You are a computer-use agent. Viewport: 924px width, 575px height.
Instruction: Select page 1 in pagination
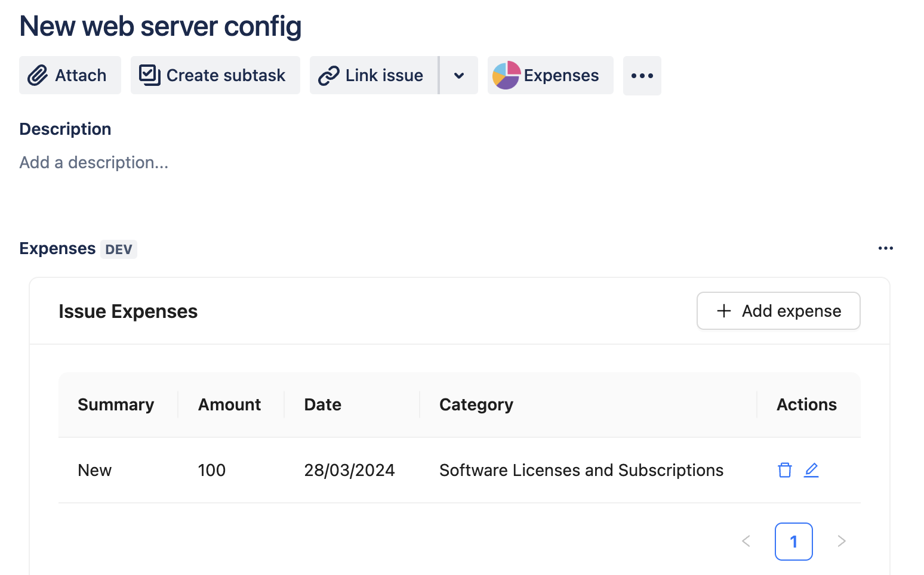pos(794,542)
